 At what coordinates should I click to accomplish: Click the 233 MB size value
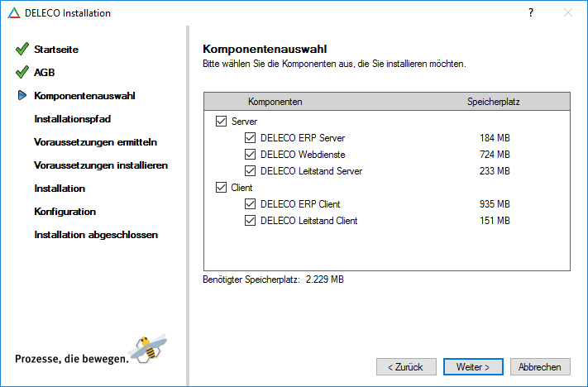click(x=495, y=171)
